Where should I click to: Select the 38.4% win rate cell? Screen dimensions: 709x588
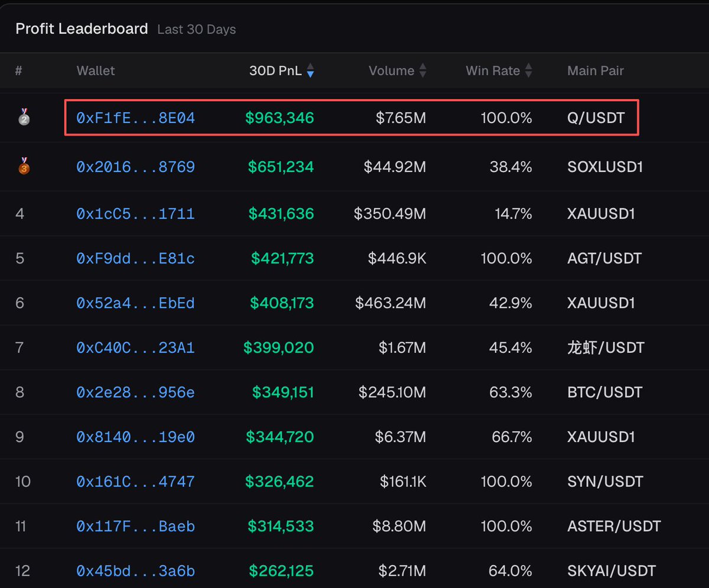pyautogui.click(x=511, y=167)
